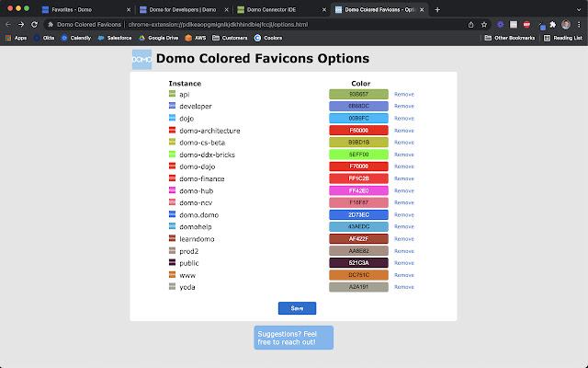588x368 pixels.
Task: Click the domo-cs-beta instance name
Action: click(x=202, y=143)
